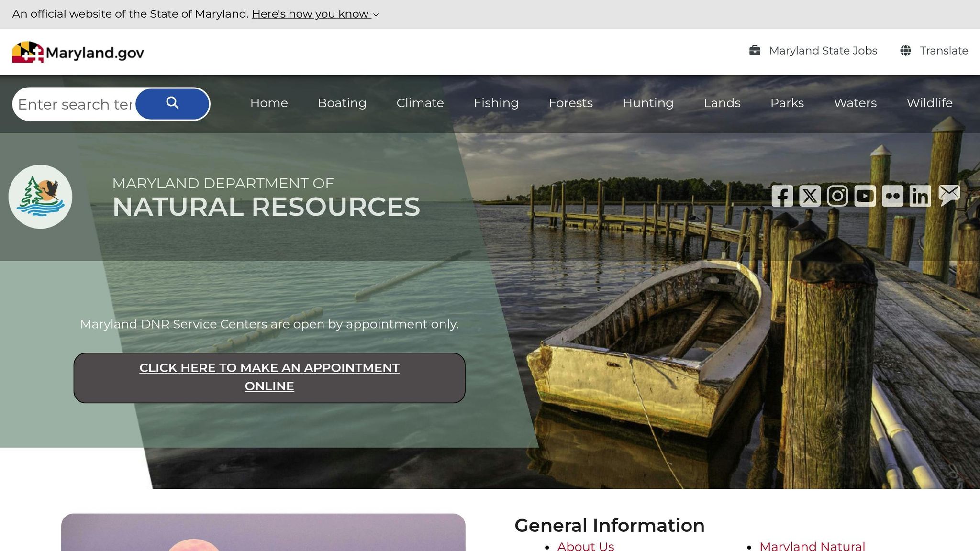Image resolution: width=980 pixels, height=551 pixels.
Task: Open the Waters menu item
Action: [855, 103]
